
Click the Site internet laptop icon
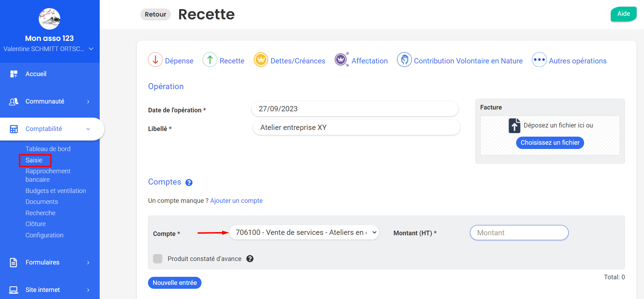14,290
